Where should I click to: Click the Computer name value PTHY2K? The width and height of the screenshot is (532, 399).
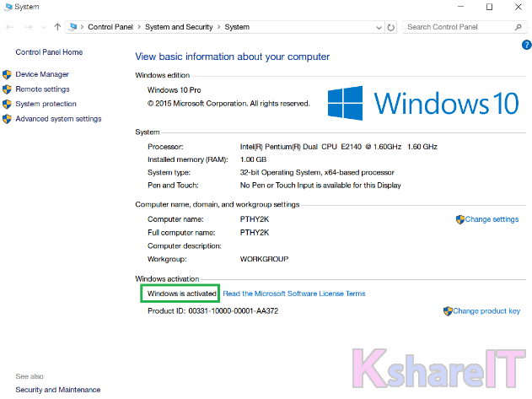pyautogui.click(x=255, y=219)
